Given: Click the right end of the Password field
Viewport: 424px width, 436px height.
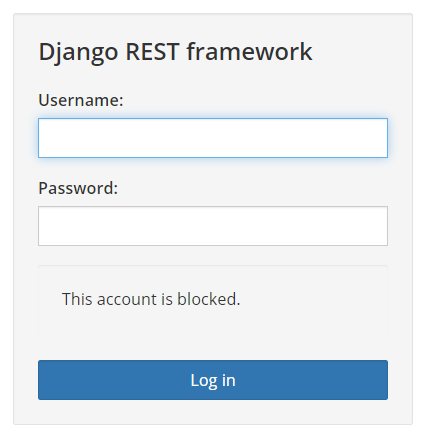Looking at the screenshot, I should 382,226.
